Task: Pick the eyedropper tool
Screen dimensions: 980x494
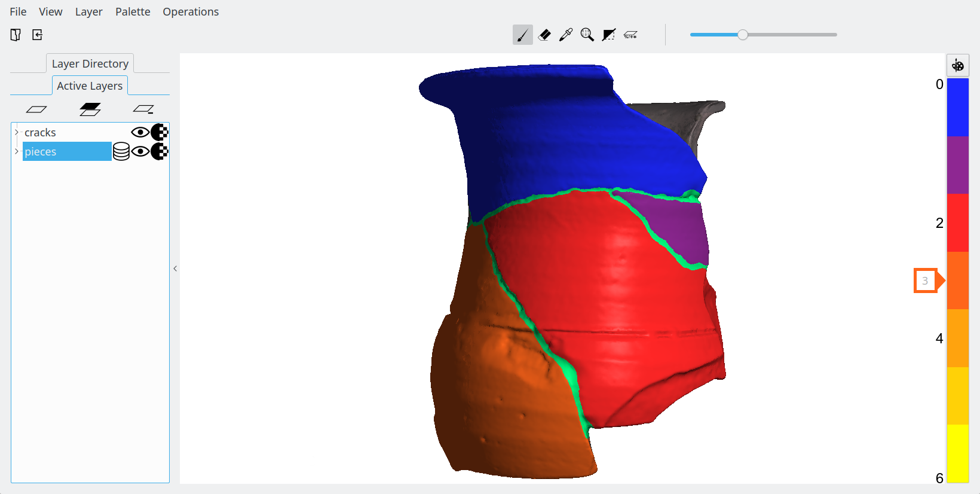Action: point(566,35)
